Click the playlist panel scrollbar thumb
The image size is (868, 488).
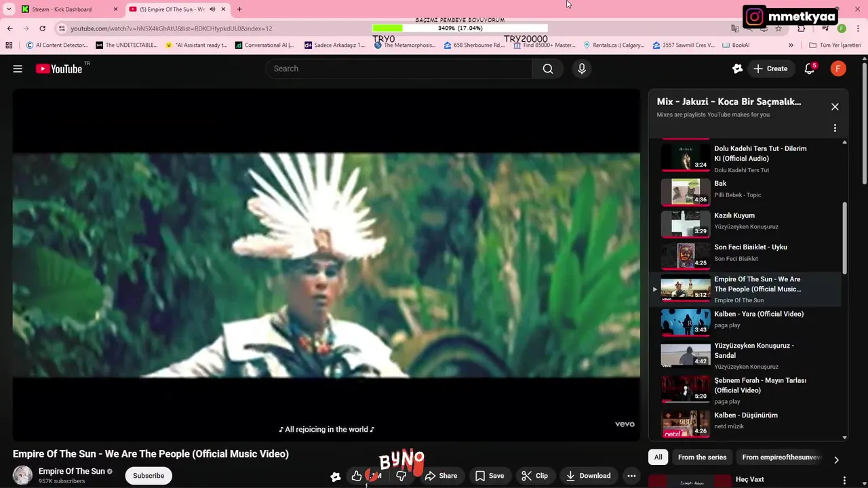[844, 239]
